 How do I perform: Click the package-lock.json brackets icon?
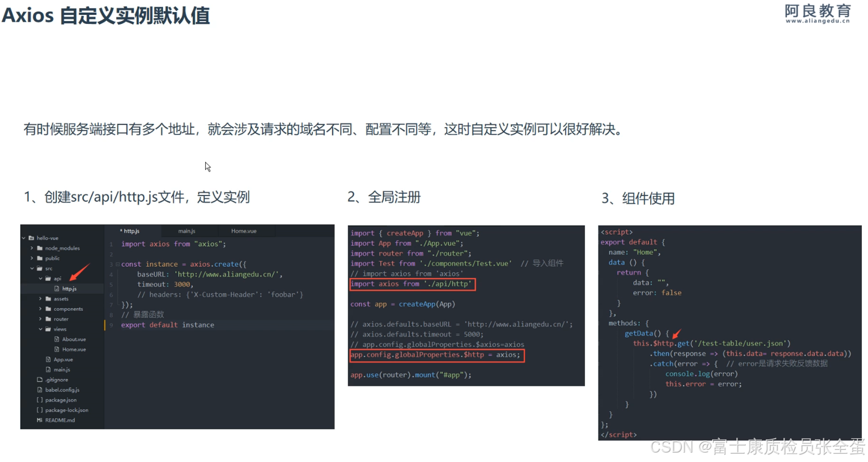(x=40, y=410)
